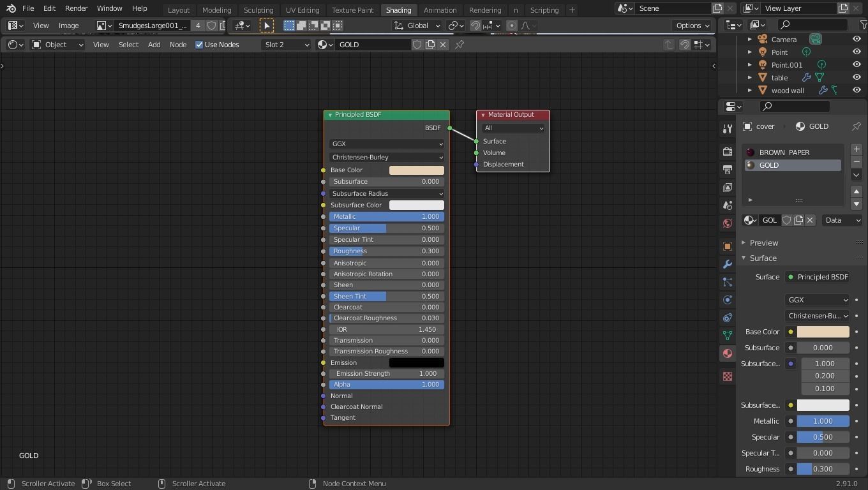The height and width of the screenshot is (490, 868).
Task: Remove the selected material slot
Action: pos(857,162)
